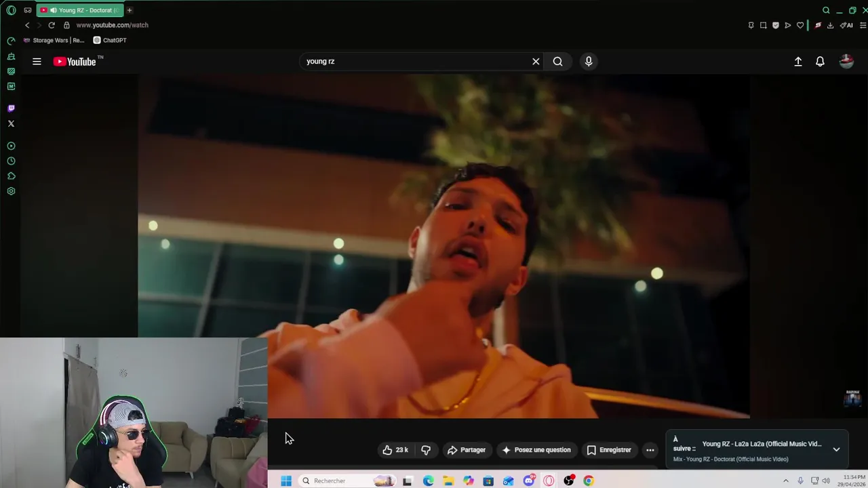Open the ChatGPT bookmark

point(110,40)
